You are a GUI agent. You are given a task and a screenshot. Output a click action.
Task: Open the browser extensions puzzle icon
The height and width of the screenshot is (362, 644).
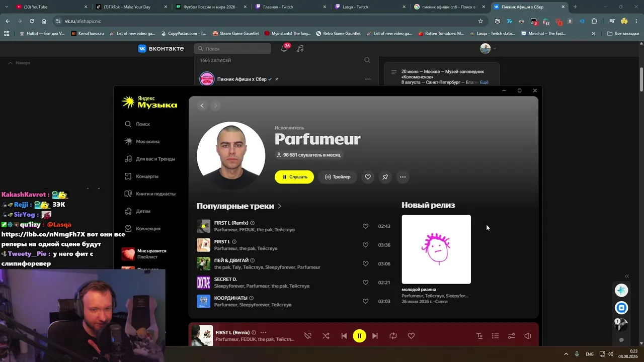[x=594, y=21]
